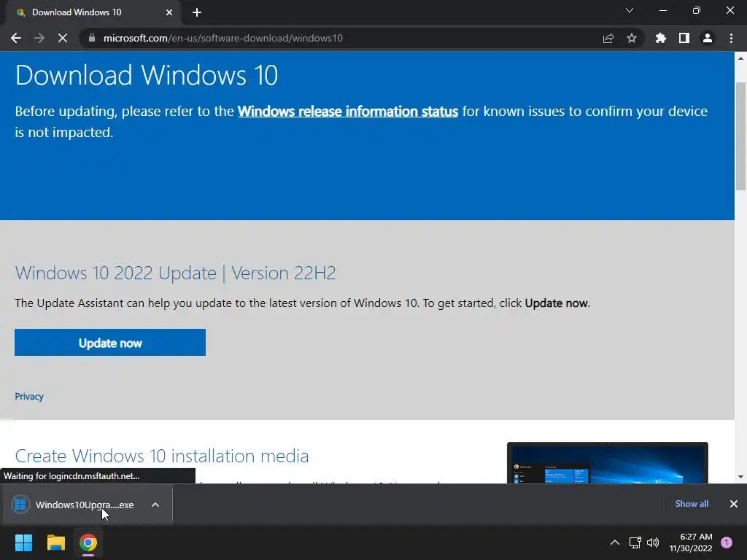Open the Privacy link
The image size is (747, 560).
click(29, 396)
